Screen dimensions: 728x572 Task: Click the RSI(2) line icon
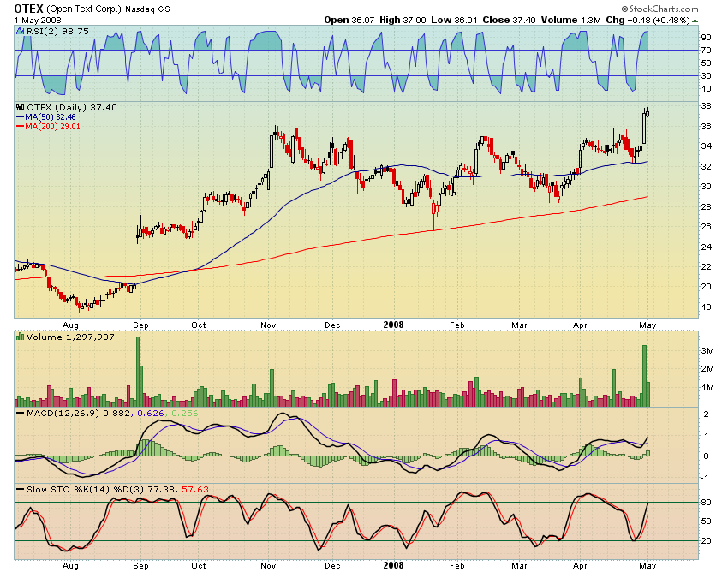[20, 31]
